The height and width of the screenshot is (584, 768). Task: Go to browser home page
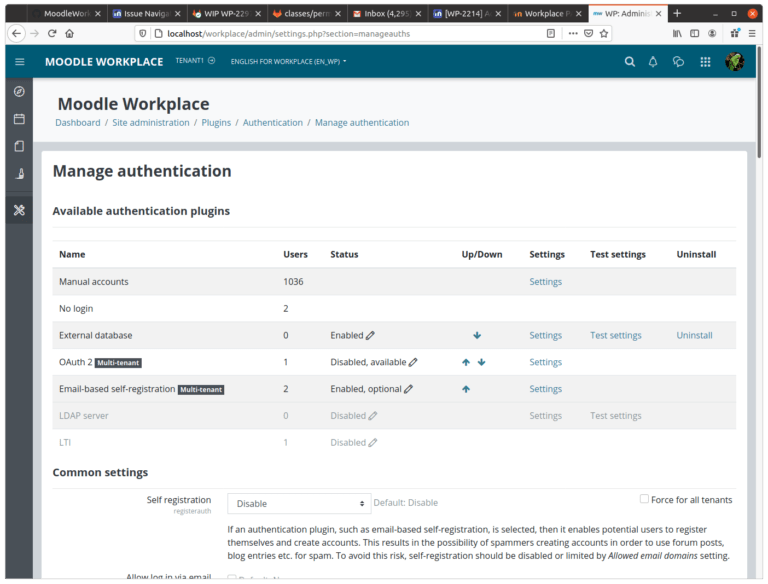[70, 33]
